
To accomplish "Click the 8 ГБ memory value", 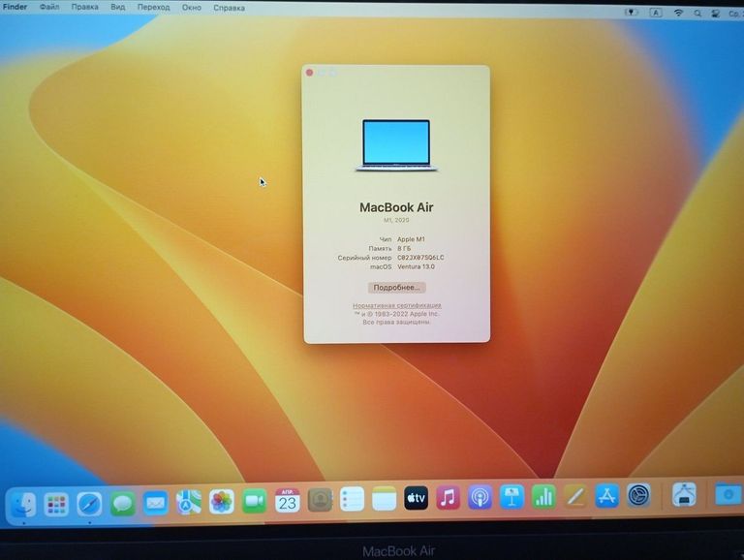I will [404, 249].
